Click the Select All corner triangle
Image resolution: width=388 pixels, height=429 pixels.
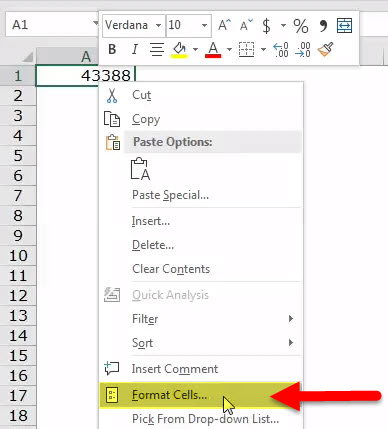[28, 57]
